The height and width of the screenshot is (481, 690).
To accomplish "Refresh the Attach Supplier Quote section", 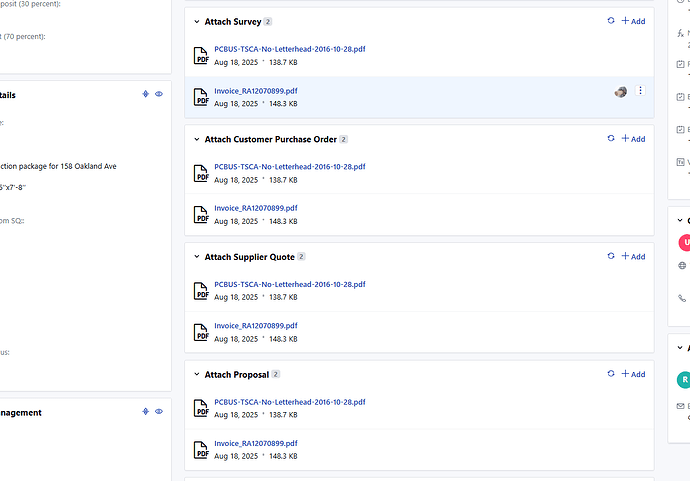I will [x=611, y=257].
